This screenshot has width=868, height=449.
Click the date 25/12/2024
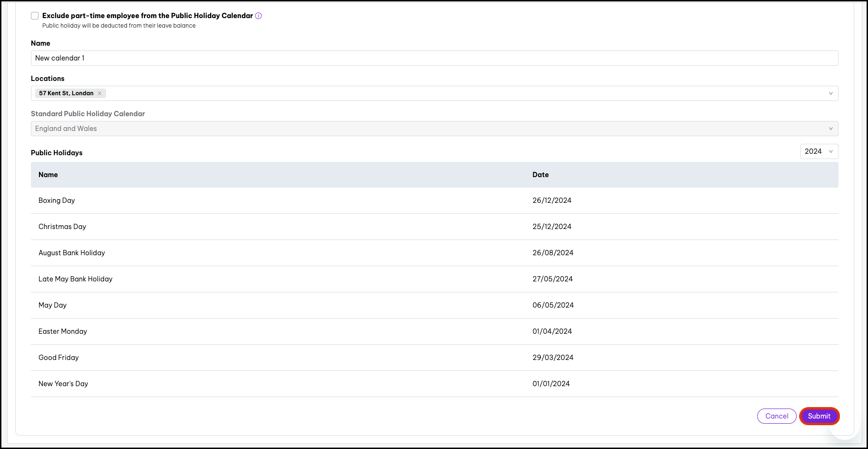(x=552, y=227)
